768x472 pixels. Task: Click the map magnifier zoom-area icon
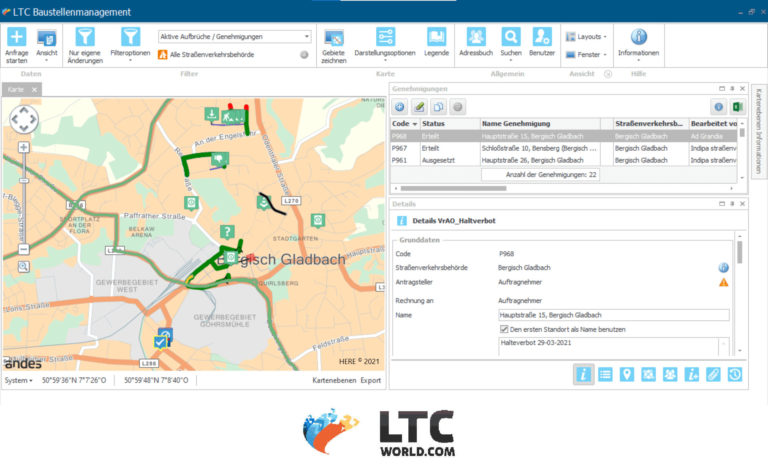pos(24,267)
